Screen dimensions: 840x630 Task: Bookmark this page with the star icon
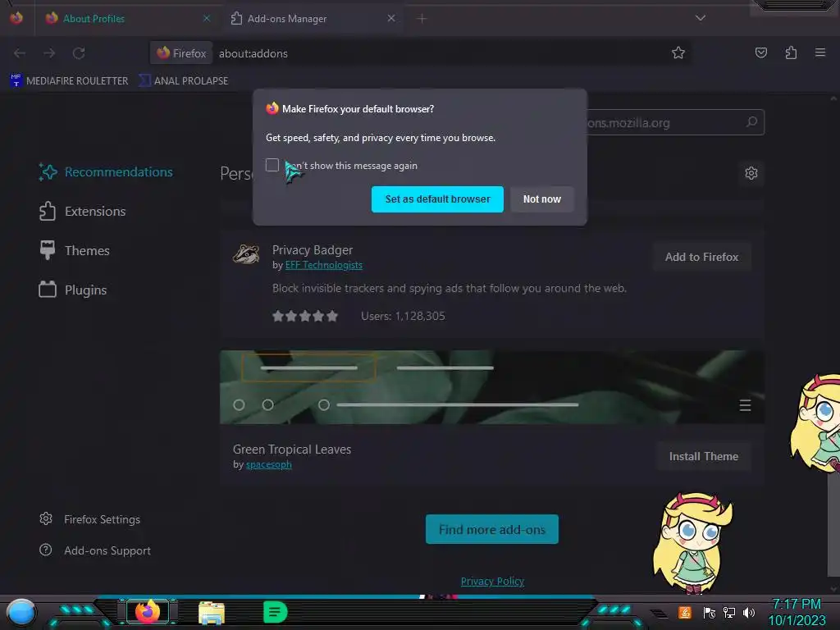click(x=678, y=52)
